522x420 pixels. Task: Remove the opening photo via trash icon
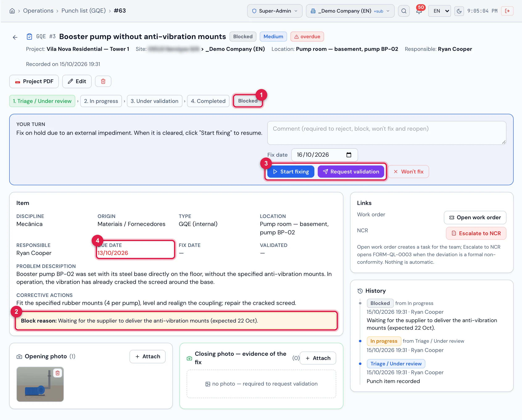pyautogui.click(x=57, y=373)
